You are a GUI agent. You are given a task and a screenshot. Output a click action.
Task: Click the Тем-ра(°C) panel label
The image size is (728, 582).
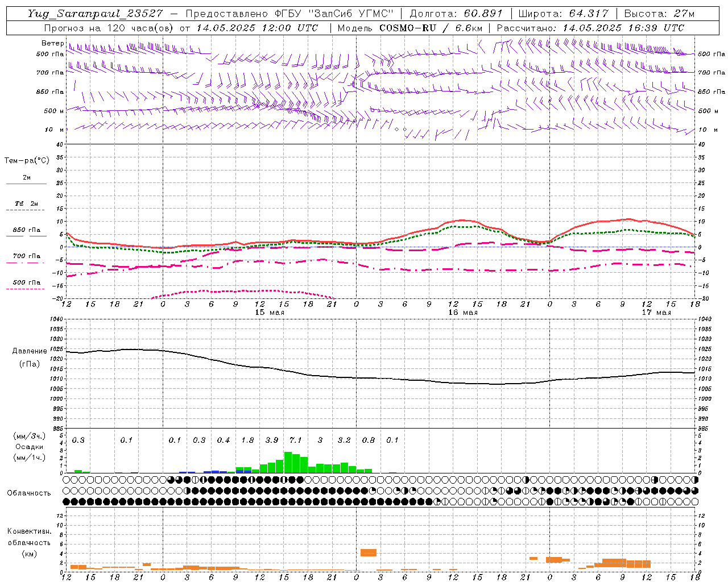pos(27,161)
